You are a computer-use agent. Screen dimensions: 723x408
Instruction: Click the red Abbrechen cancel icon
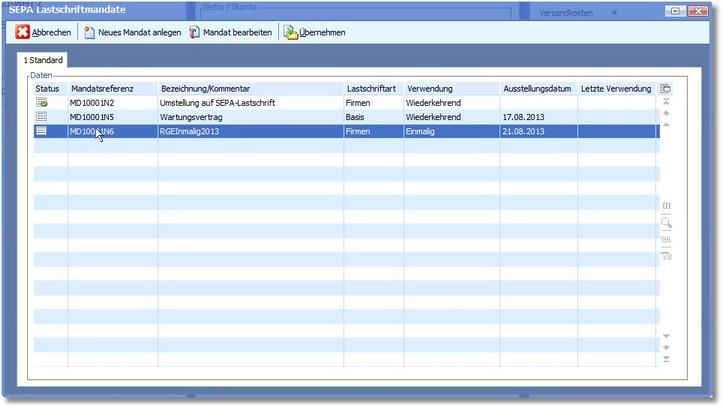[22, 33]
